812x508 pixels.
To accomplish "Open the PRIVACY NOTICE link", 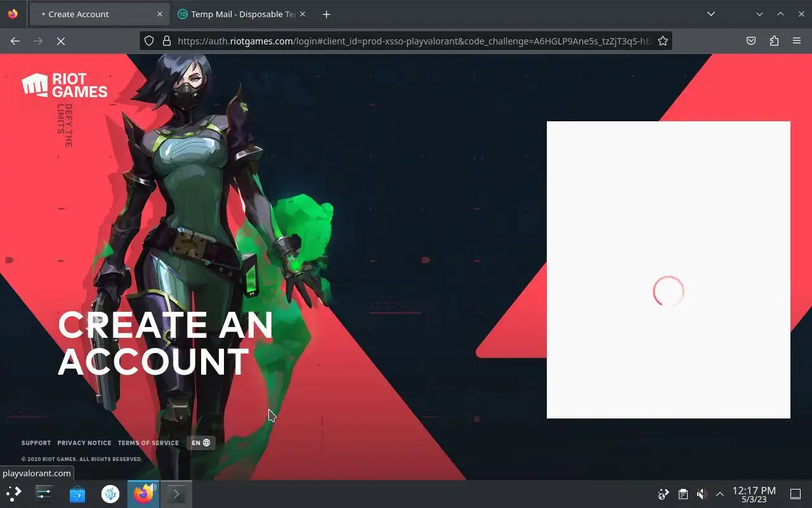I will click(x=84, y=443).
